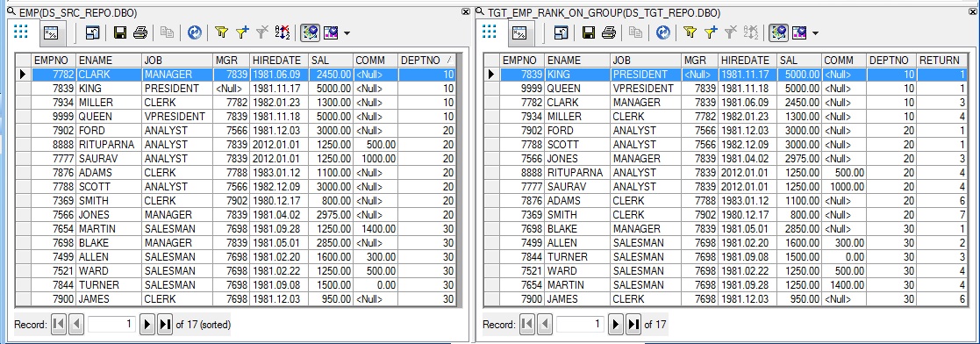Click the copy cell icon in TGT_EMP_RANK_ON_GROUP panel
This screenshot has height=344, width=980.
635,32
